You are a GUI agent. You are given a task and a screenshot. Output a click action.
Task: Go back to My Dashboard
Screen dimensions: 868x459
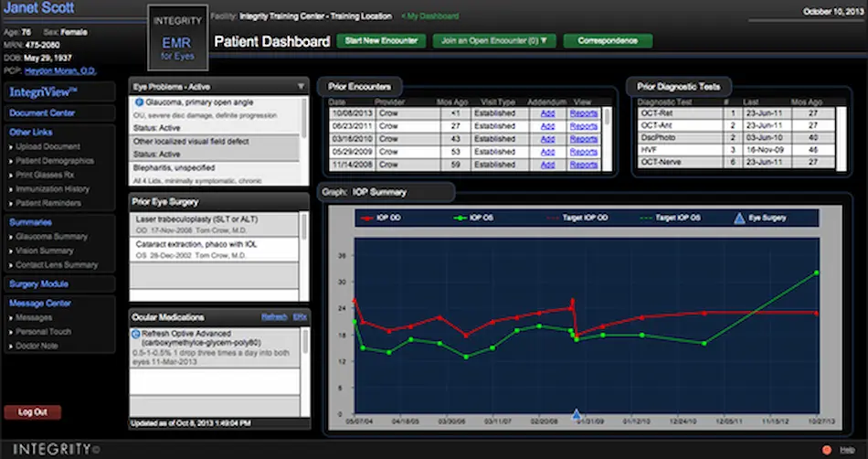point(429,16)
